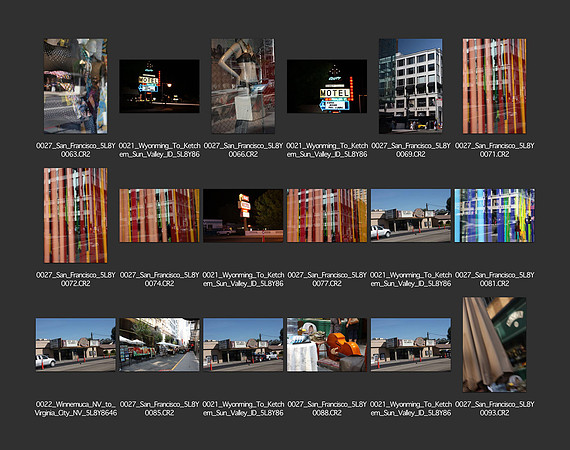The width and height of the screenshot is (570, 450).
Task: Open the 0074.CR2 landscape stripes thumbnail
Action: point(159,215)
